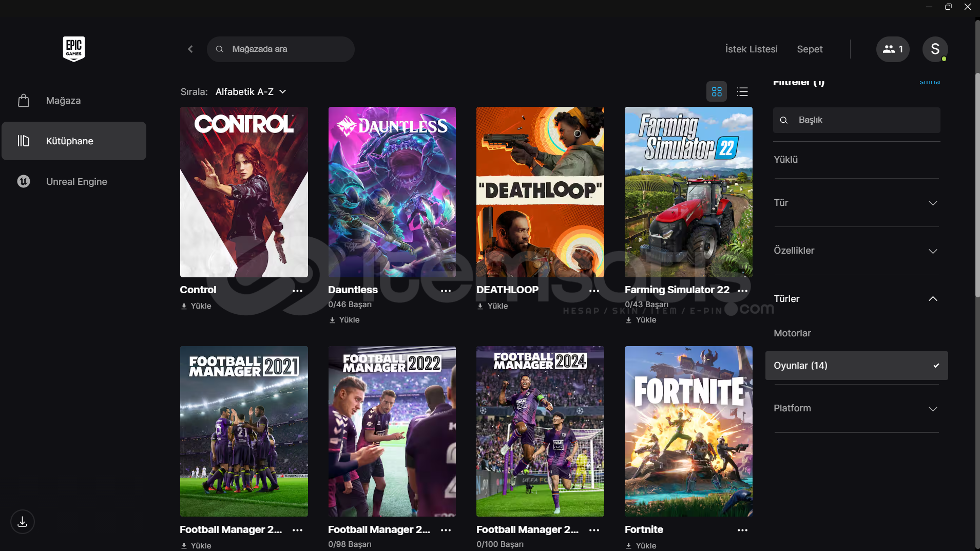The image size is (980, 551).
Task: Open the Football Manager 2022 cover
Action: [x=392, y=431]
